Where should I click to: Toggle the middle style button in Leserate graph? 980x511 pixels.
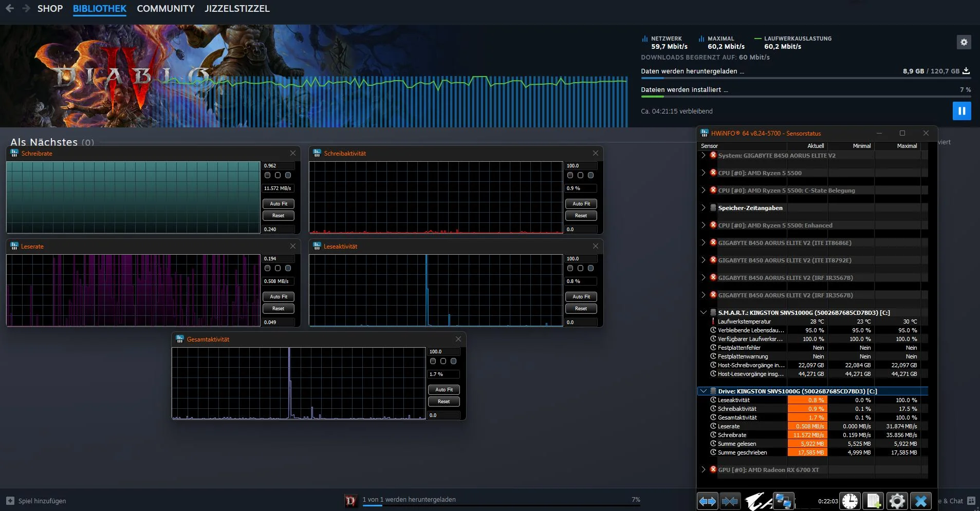279,268
